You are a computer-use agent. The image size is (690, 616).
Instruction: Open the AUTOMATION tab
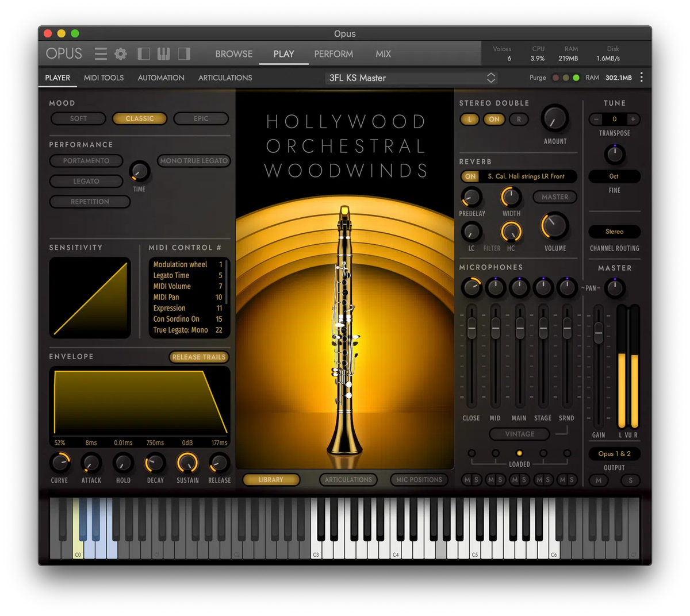click(160, 78)
